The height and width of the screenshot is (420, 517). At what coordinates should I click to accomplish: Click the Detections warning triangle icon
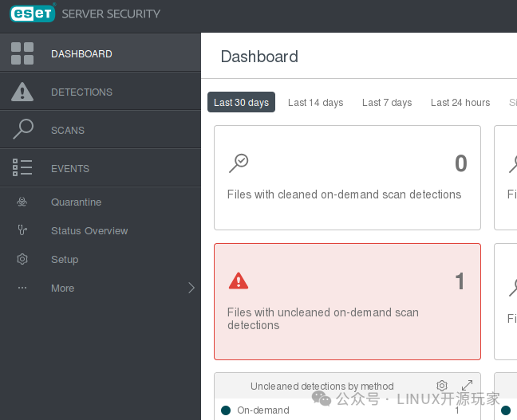22,92
